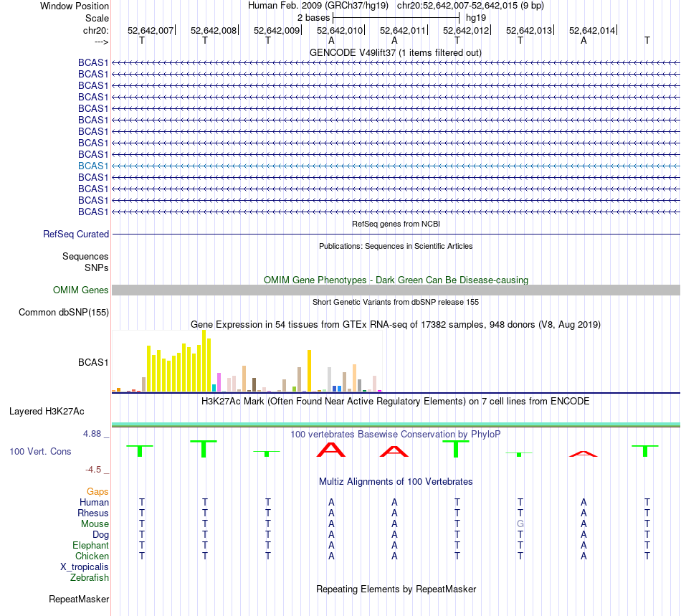Select the Human alignment row label

[94, 502]
